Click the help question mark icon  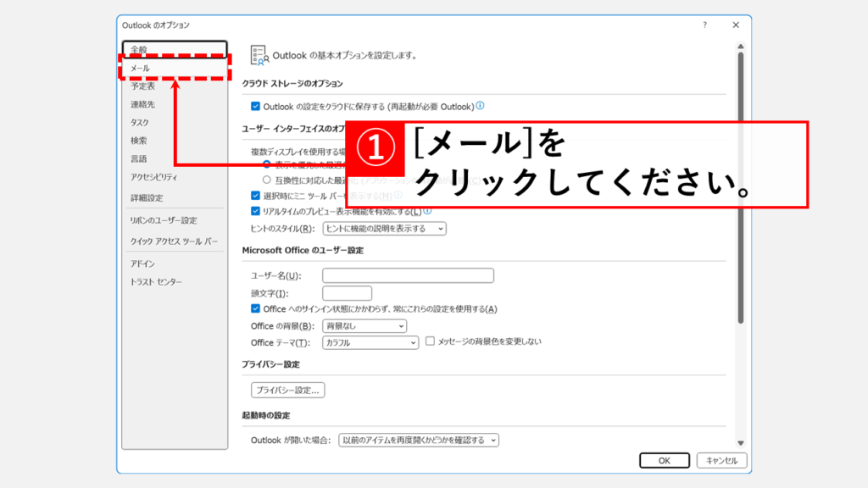(704, 25)
